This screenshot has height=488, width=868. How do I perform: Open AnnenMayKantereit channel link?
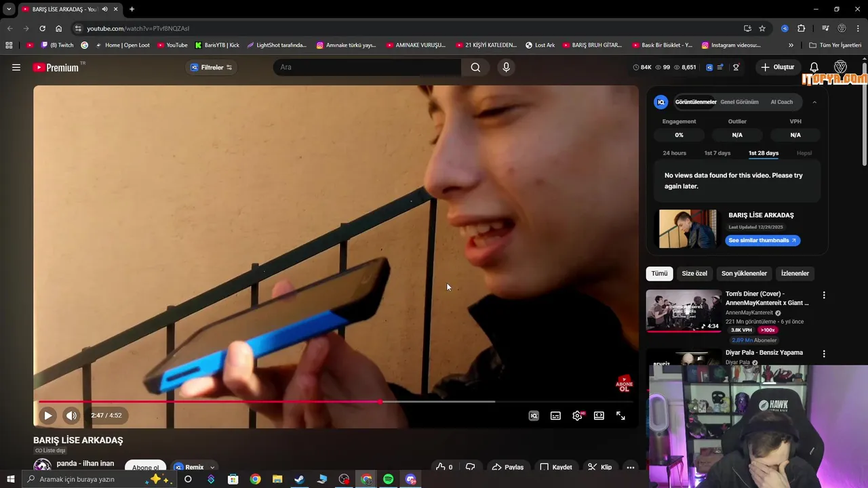749,312
